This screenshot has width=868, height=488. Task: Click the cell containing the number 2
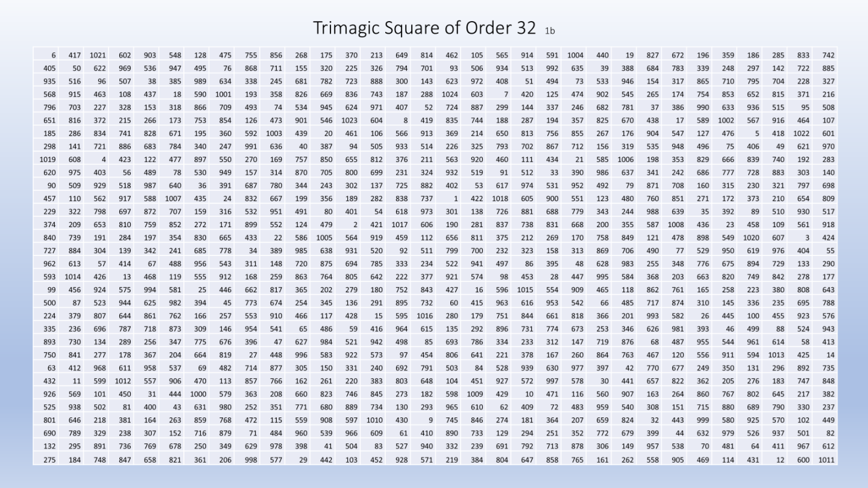tap(348, 225)
